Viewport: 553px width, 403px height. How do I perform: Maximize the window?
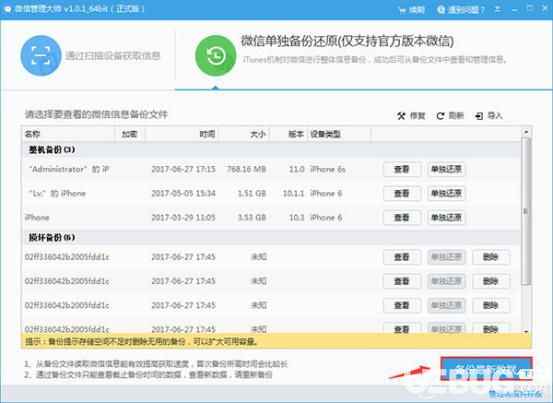[x=530, y=9]
